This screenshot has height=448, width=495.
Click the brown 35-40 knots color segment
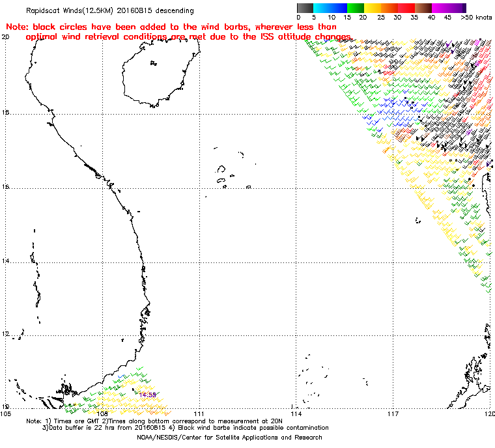click(x=423, y=8)
